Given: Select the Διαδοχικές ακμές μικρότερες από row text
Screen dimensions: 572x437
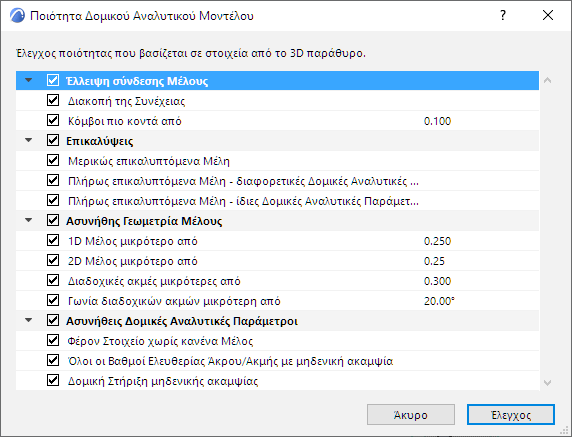Looking at the screenshot, I should (154, 281).
